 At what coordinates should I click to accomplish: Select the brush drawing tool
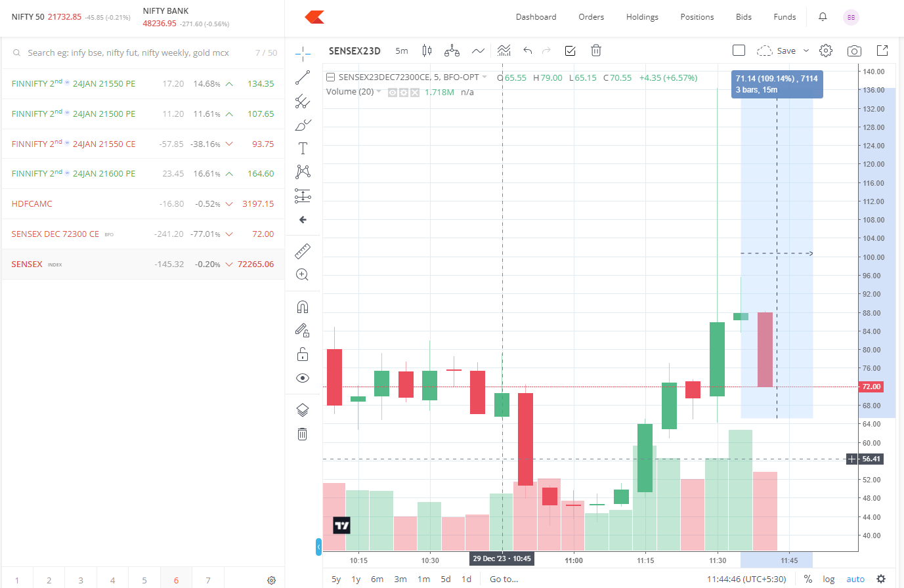tap(303, 125)
